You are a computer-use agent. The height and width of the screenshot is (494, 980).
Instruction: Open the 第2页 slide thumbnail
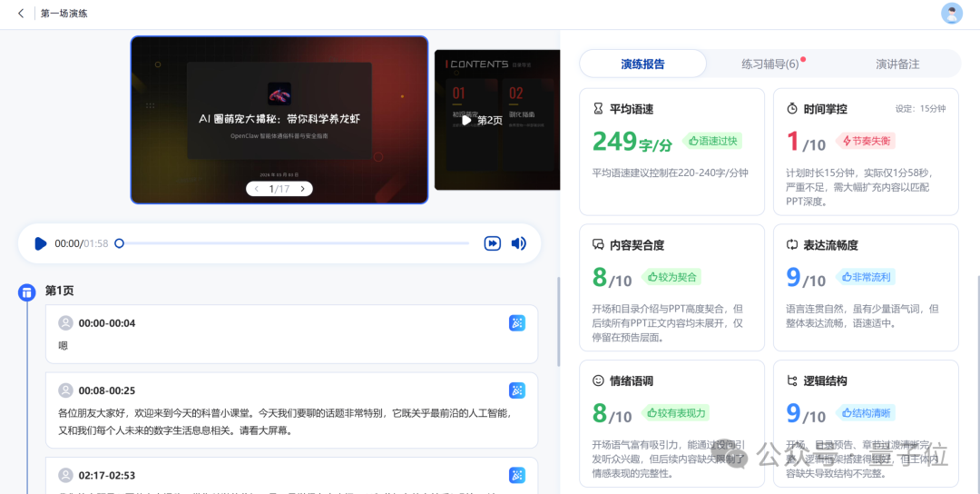coord(497,120)
